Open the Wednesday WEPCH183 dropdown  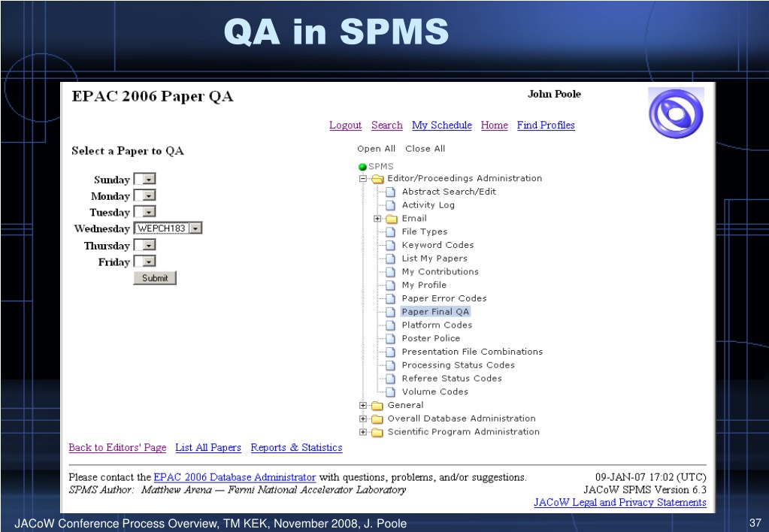(x=168, y=228)
